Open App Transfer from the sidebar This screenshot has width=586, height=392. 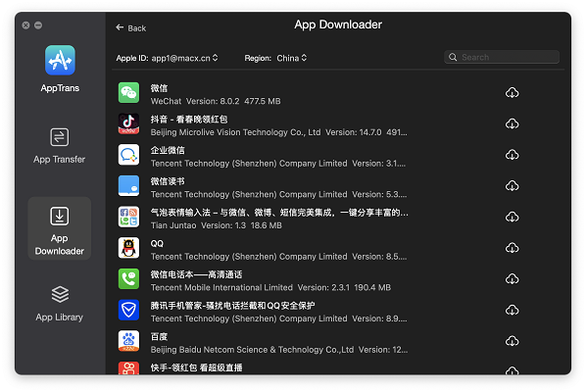point(60,146)
